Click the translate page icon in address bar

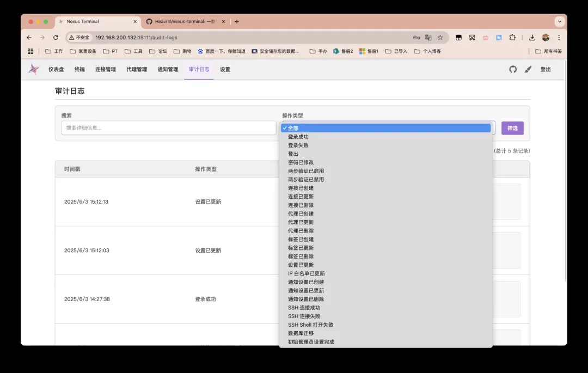(428, 38)
